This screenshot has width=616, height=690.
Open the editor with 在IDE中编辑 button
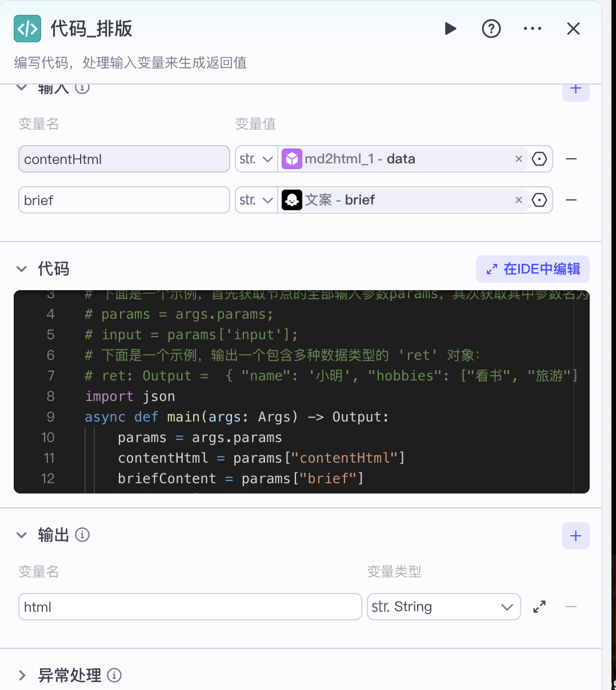533,269
